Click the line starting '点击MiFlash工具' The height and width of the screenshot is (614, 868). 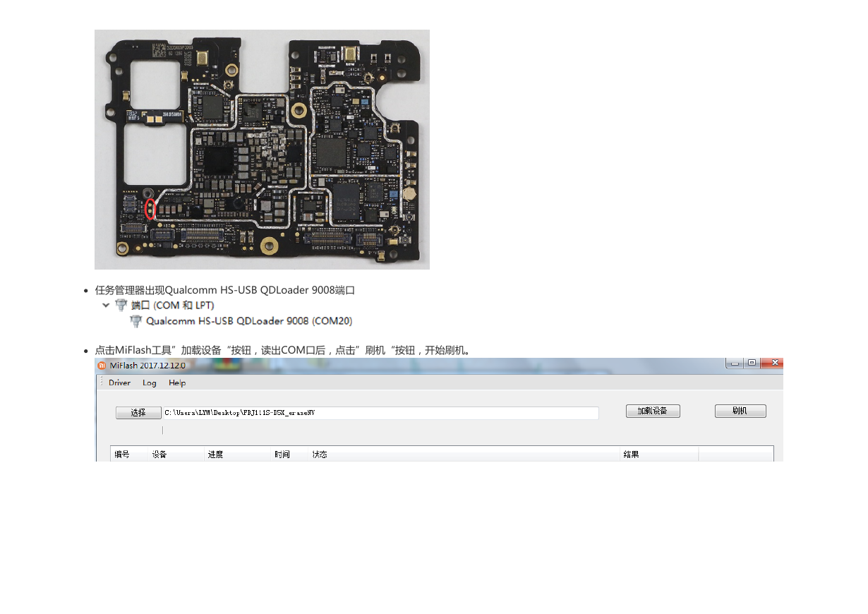click(282, 350)
